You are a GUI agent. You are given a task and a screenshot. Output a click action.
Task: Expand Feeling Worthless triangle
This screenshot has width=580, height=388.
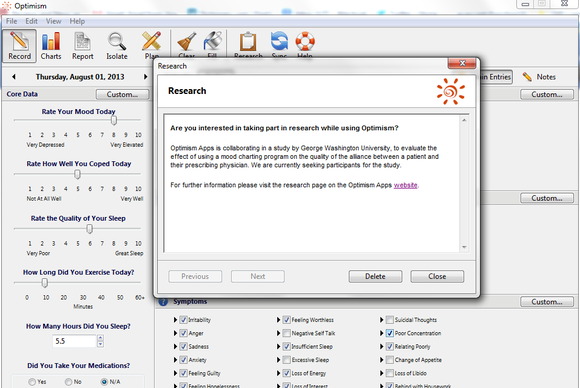pyautogui.click(x=278, y=320)
